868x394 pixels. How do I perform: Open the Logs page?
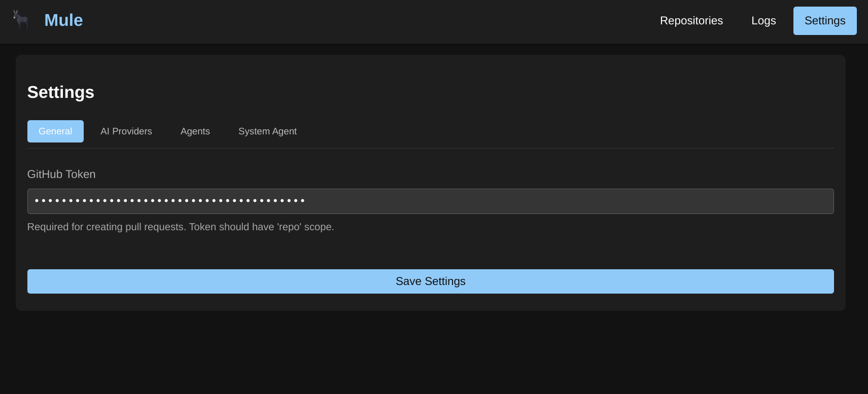[763, 21]
